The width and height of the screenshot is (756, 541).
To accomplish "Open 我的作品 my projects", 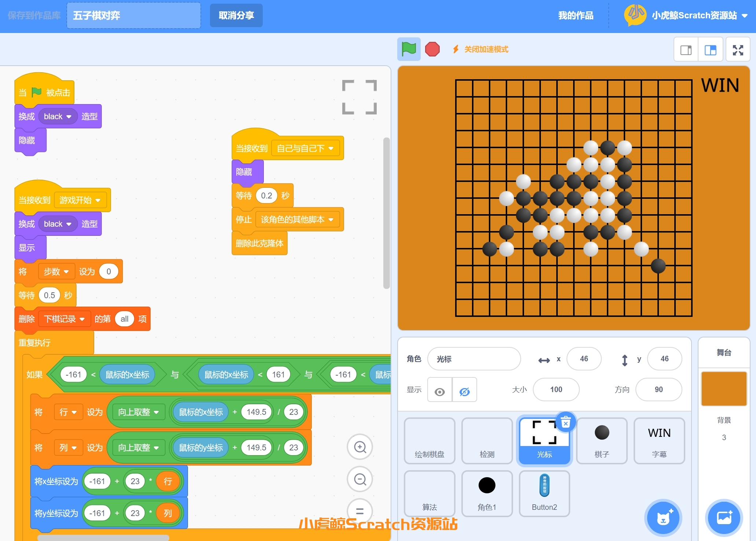I will 576,15.
